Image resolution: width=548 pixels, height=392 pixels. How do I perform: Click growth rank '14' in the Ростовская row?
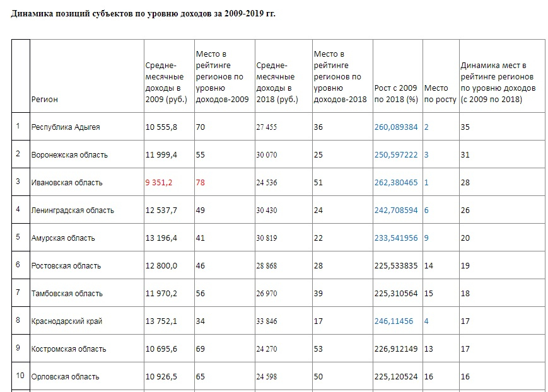click(428, 266)
